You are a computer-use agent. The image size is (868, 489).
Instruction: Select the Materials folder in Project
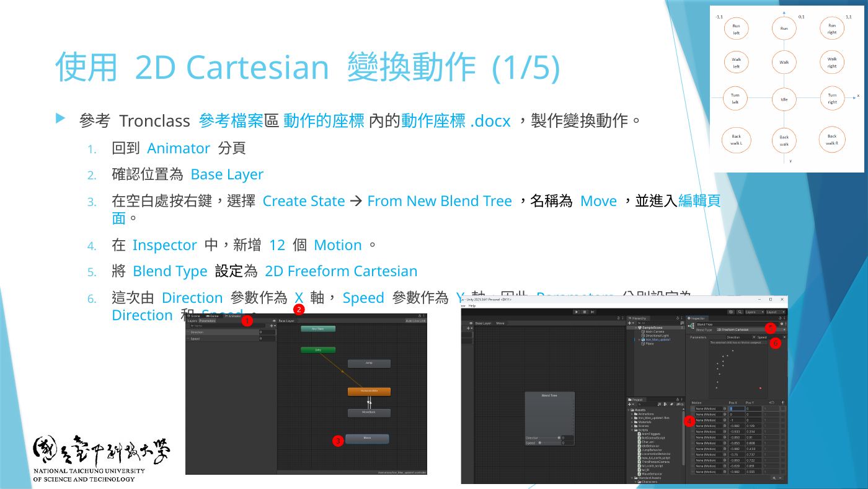(643, 422)
